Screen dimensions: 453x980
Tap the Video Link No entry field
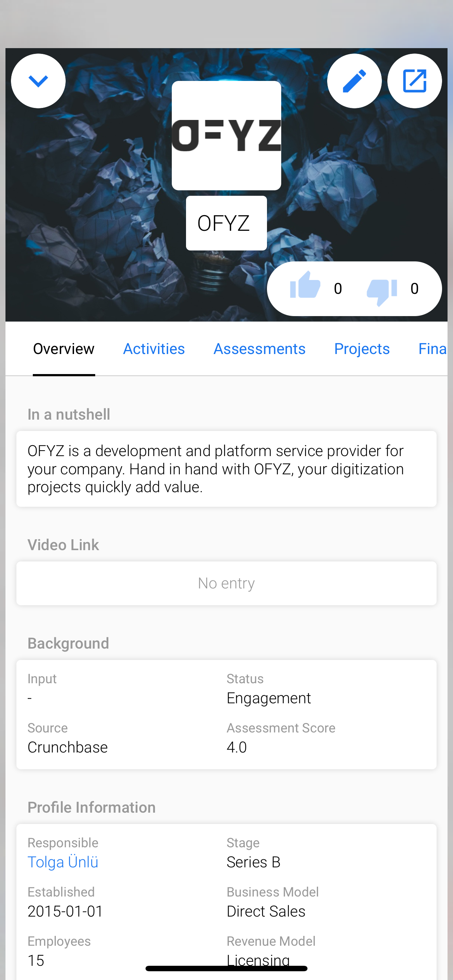tap(226, 583)
